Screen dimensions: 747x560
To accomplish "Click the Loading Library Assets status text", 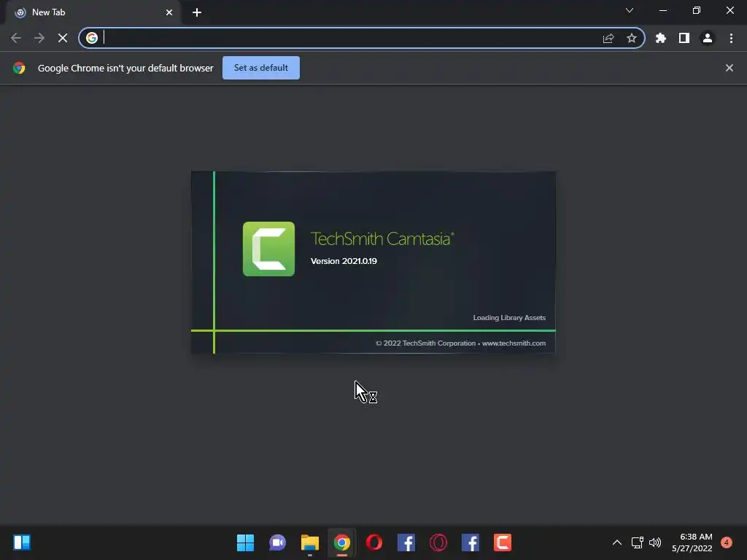I will (x=509, y=318).
